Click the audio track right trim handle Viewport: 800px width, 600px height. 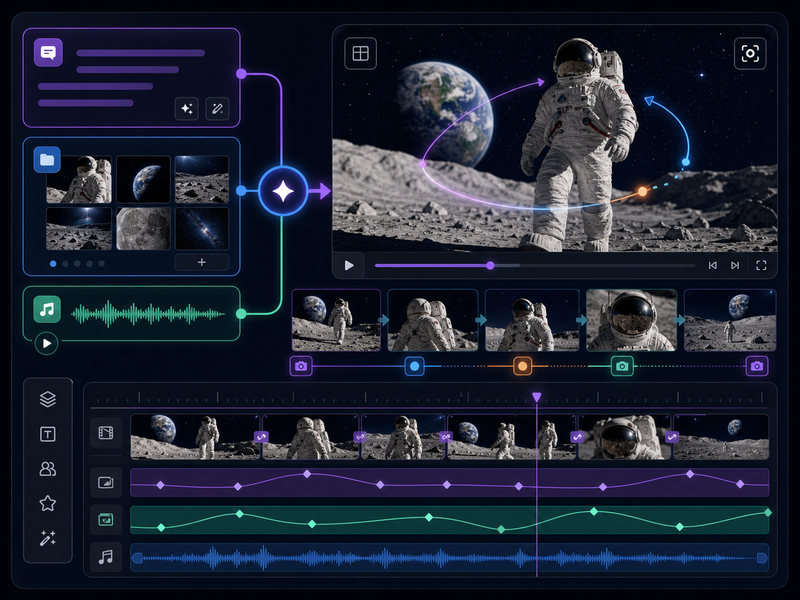point(762,558)
